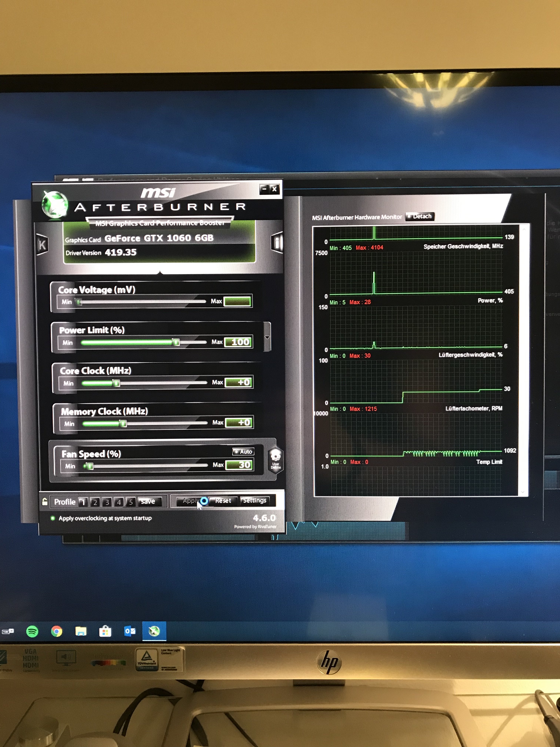Toggle Apply overclocking at system startup
Screen dimensions: 560x747
coord(102,518)
